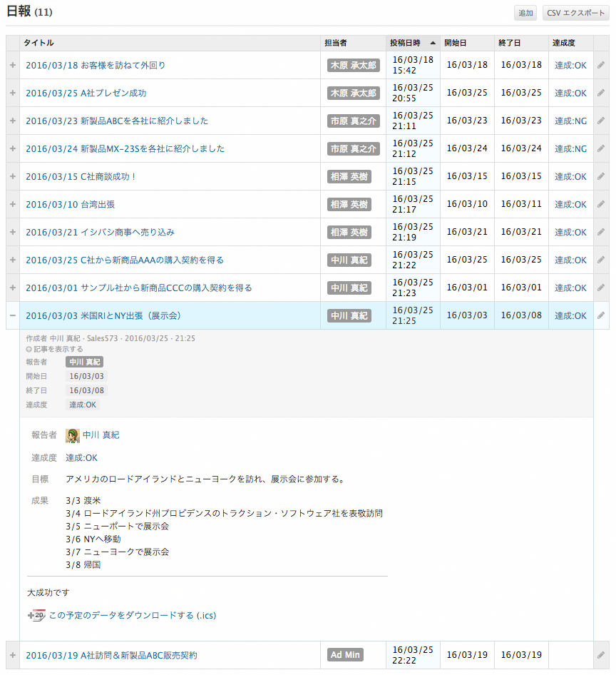
Task: Edit the A社プレゼン成功 report via pencil icon
Action: [601, 93]
